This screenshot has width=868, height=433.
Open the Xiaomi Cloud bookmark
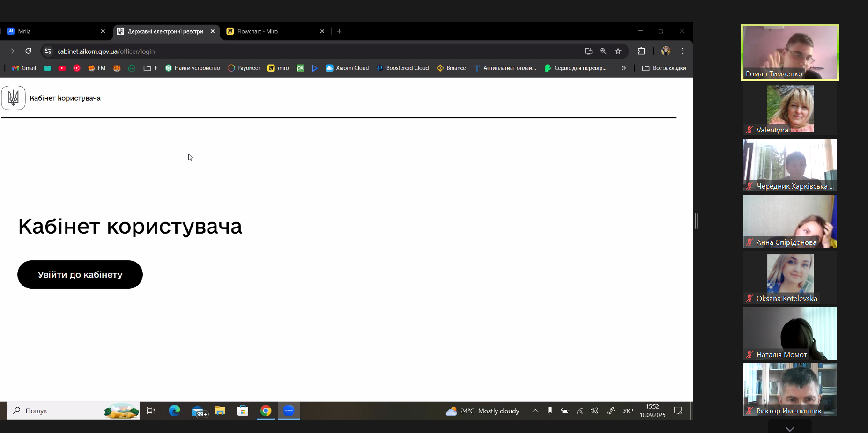click(347, 68)
